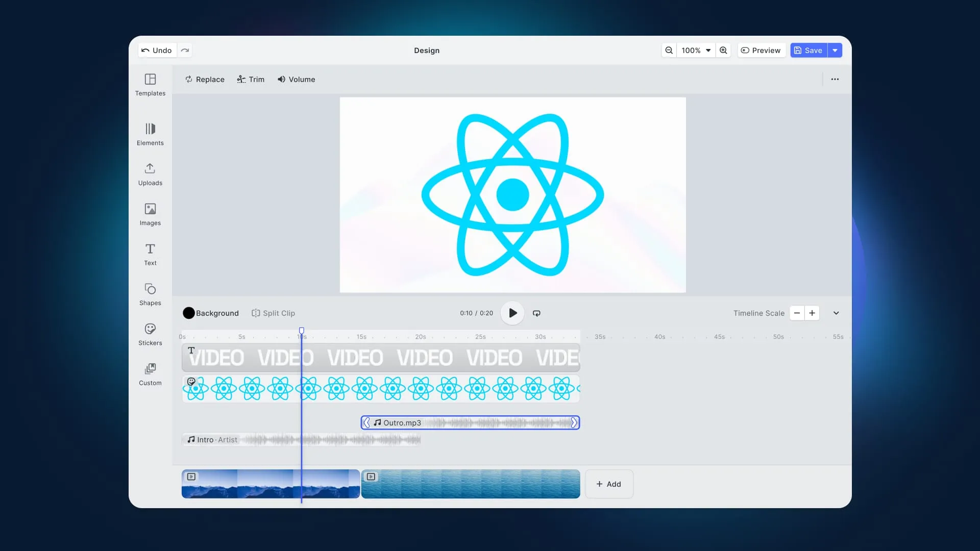Click the sticker icon on React track
The image size is (980, 551).
coord(191,382)
